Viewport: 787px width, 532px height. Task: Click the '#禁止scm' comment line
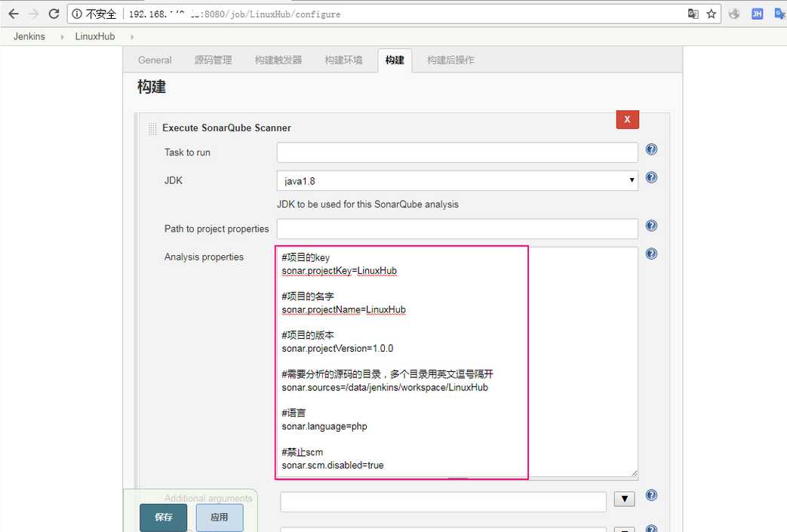click(x=302, y=452)
